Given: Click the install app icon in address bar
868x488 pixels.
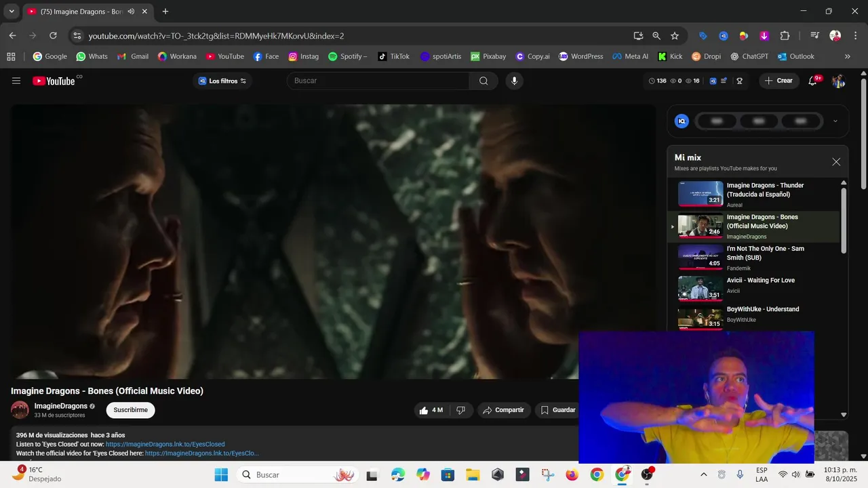Looking at the screenshot, I should tap(638, 36).
